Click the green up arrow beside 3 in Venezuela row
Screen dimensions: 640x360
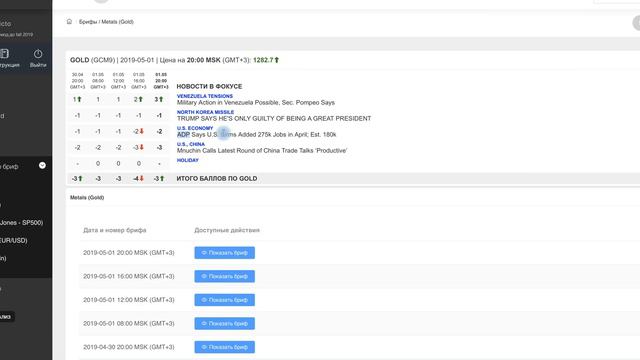(161, 99)
